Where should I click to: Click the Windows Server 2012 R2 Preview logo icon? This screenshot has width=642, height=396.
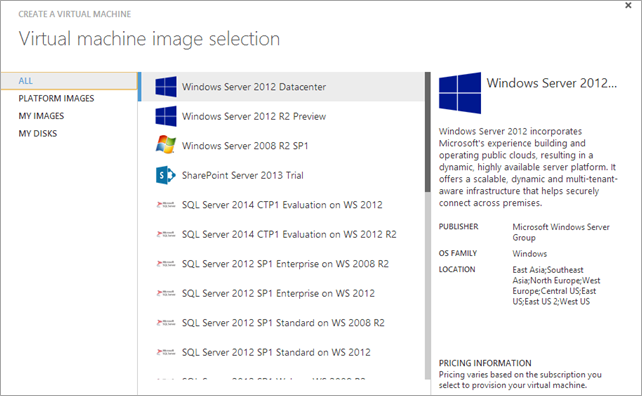pyautogui.click(x=166, y=116)
